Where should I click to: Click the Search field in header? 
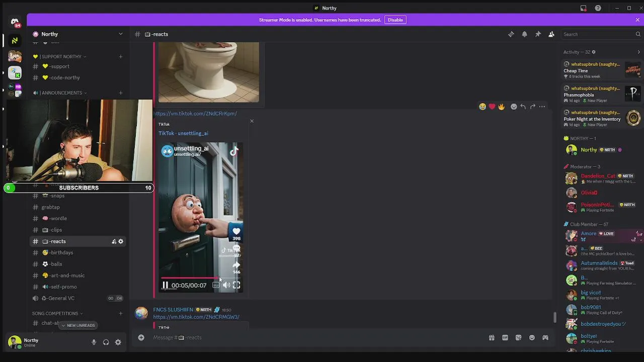(x=600, y=34)
